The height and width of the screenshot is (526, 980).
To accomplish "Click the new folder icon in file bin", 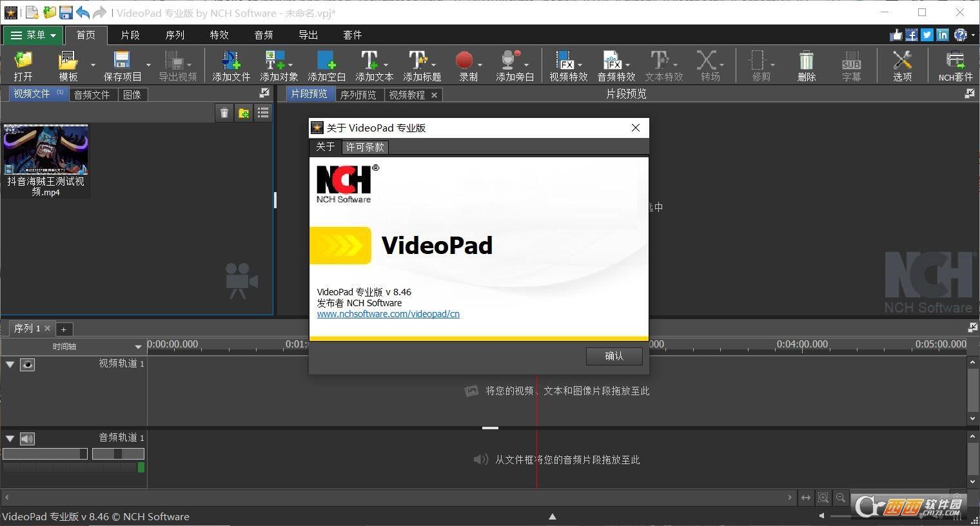I will (244, 113).
